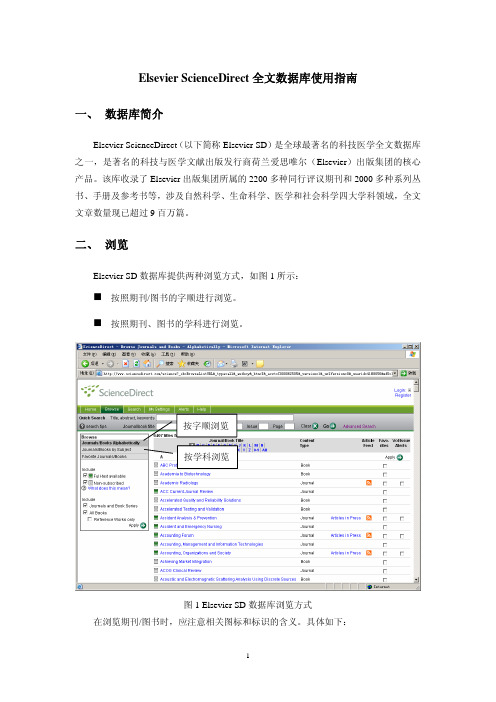This screenshot has width=496, height=702.
Task: Switch to the Alerts tab
Action: (x=184, y=409)
